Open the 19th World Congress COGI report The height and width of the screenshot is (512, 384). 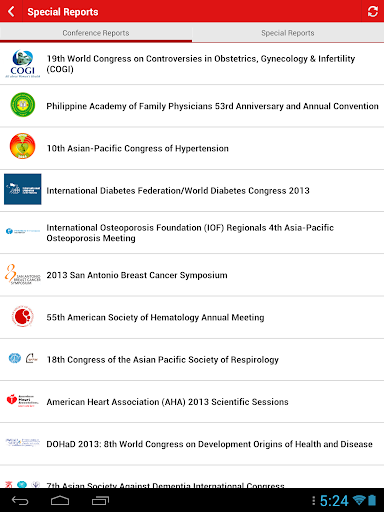pyautogui.click(x=192, y=64)
